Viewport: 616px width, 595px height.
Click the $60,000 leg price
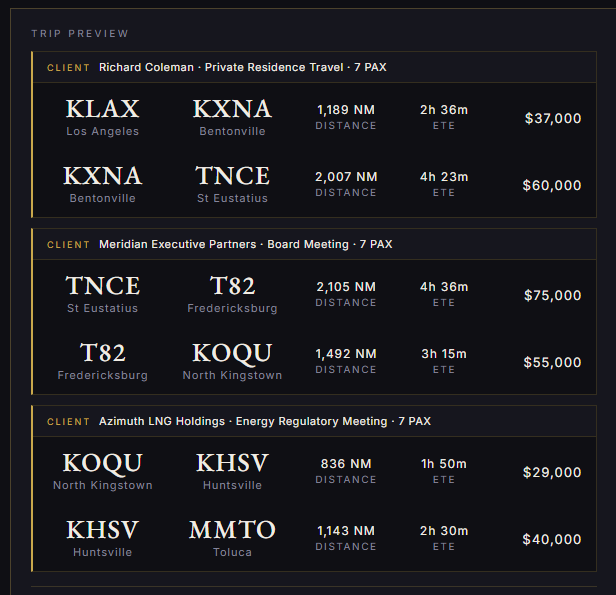pos(552,185)
